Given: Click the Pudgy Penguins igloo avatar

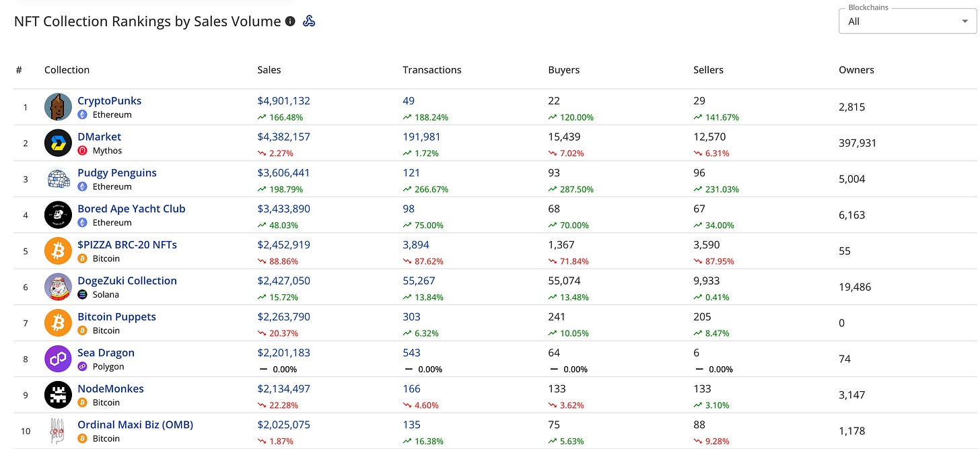Looking at the screenshot, I should point(58,179).
